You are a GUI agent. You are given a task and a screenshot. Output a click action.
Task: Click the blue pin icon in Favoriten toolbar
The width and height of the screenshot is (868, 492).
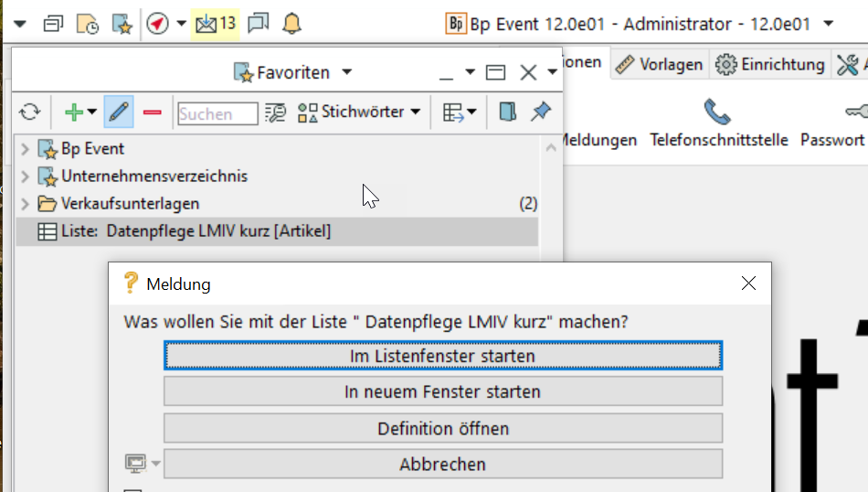tap(541, 112)
